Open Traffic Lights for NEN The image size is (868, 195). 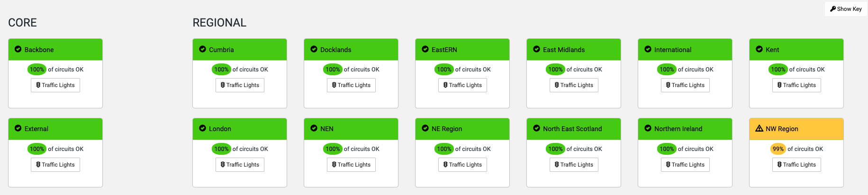point(351,165)
